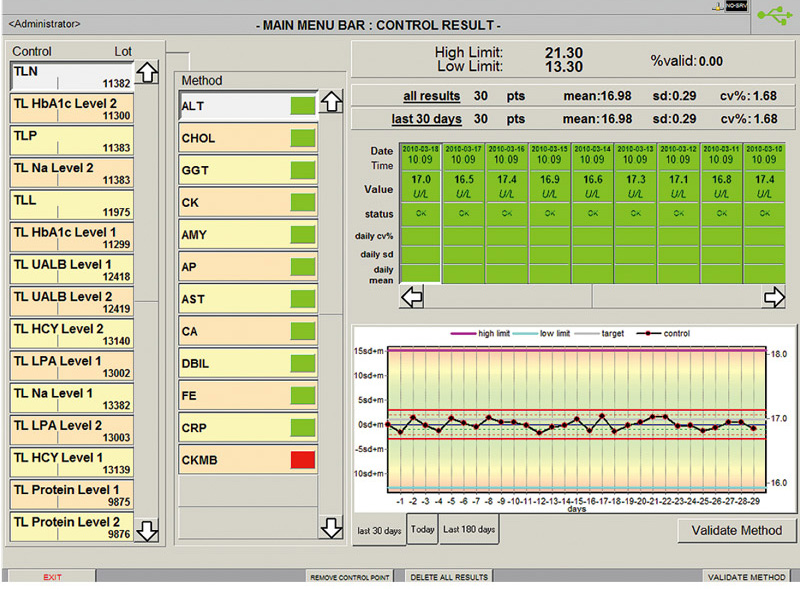Image resolution: width=800 pixels, height=589 pixels.
Task: Click the red EXIT button
Action: click(x=52, y=577)
